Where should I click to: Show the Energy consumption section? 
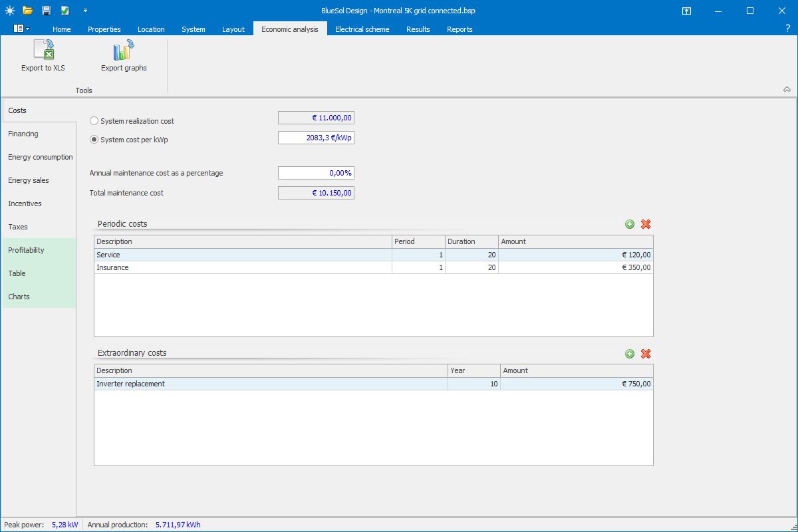[39, 157]
